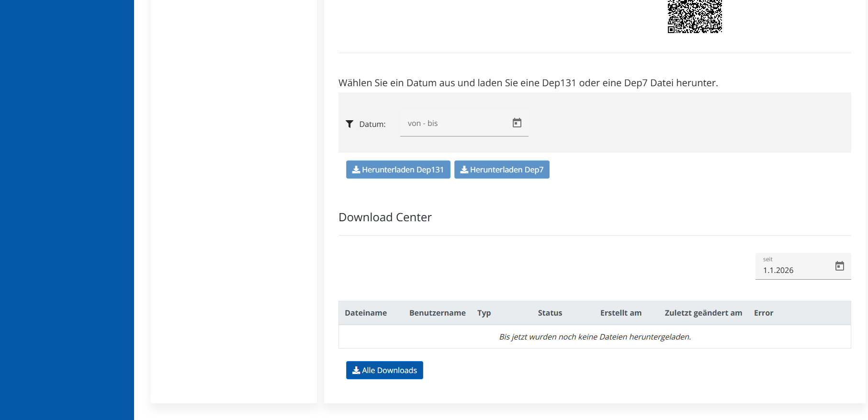
Task: Click the message 'Bis jetzt wurden noch keine Dateien heruntergeladen.'
Action: point(595,337)
